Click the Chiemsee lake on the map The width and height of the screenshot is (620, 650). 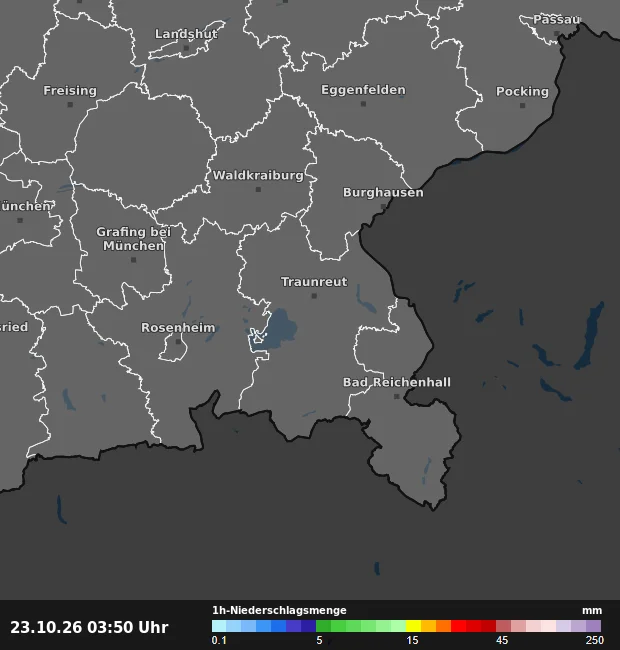(280, 328)
